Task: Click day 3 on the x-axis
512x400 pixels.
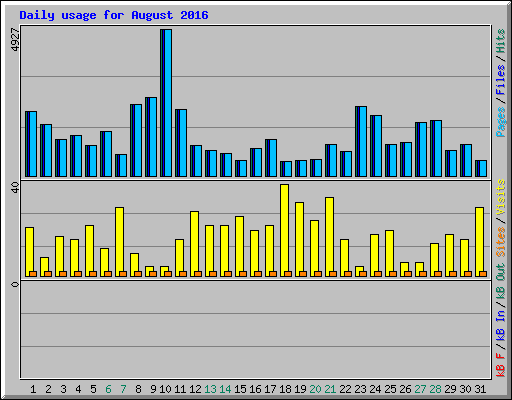Action: pyautogui.click(x=63, y=389)
